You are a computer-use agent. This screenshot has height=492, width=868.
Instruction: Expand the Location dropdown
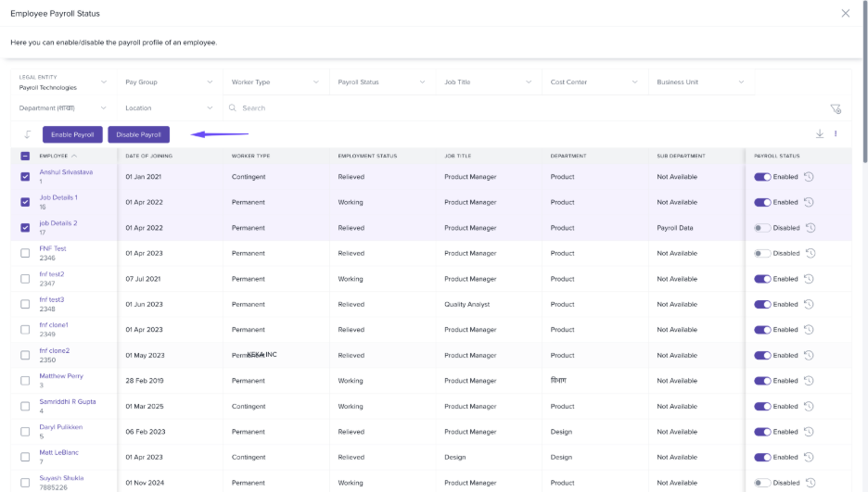pos(169,107)
